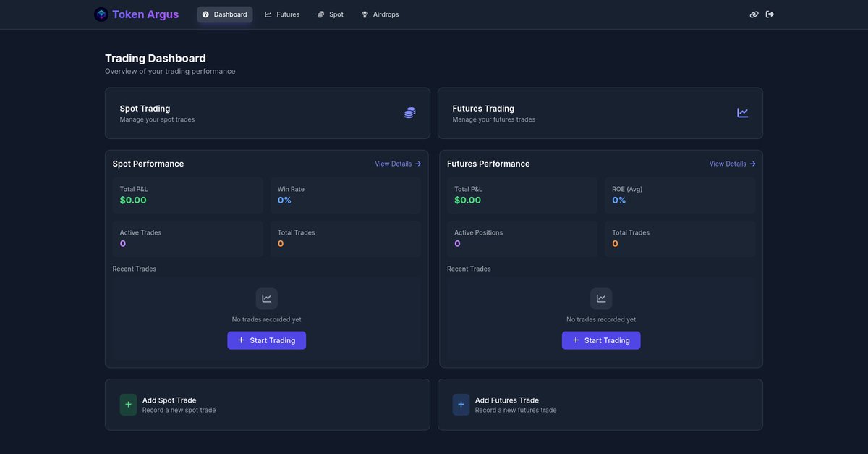Click the Token Argus brand name
The width and height of the screenshot is (868, 454).
click(x=145, y=14)
